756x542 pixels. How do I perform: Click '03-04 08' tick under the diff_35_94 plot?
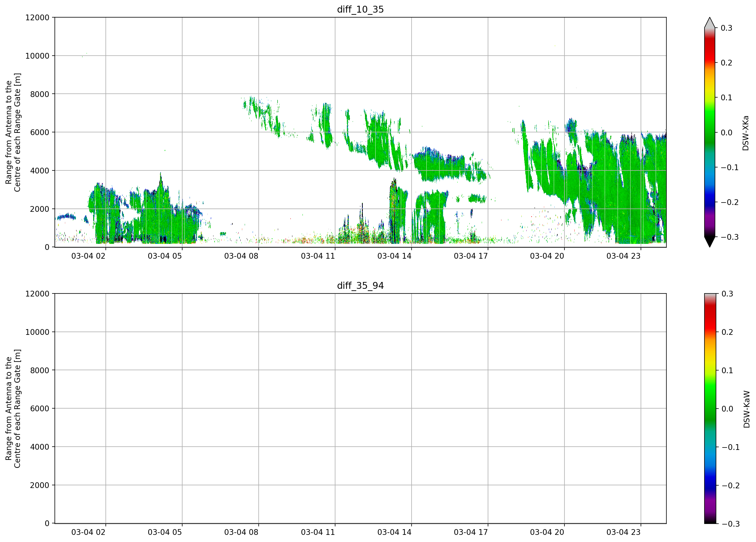coord(241,532)
